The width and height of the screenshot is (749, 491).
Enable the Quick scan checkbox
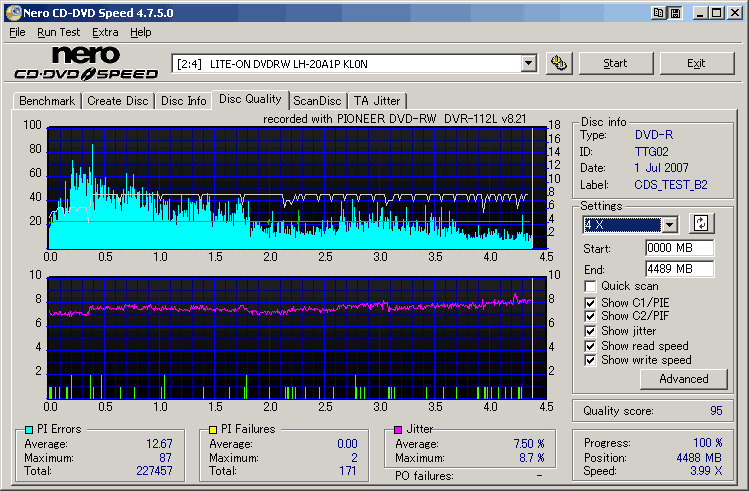(591, 287)
